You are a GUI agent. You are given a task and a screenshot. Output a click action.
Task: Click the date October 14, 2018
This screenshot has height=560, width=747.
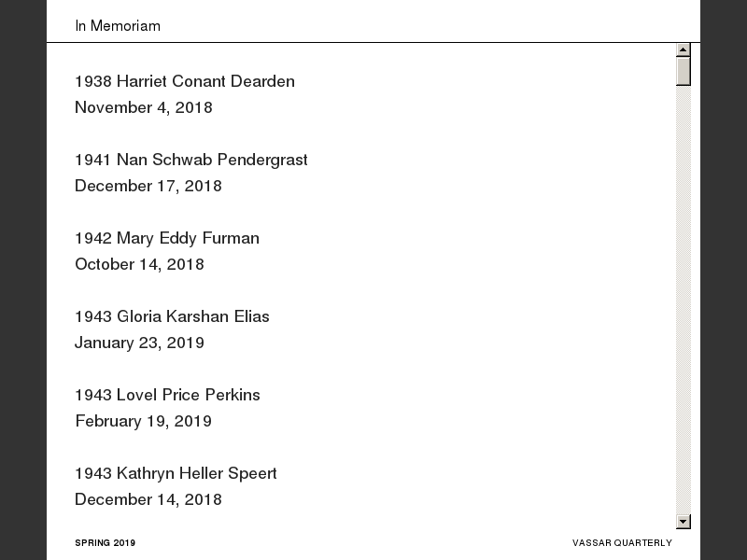[x=139, y=264]
